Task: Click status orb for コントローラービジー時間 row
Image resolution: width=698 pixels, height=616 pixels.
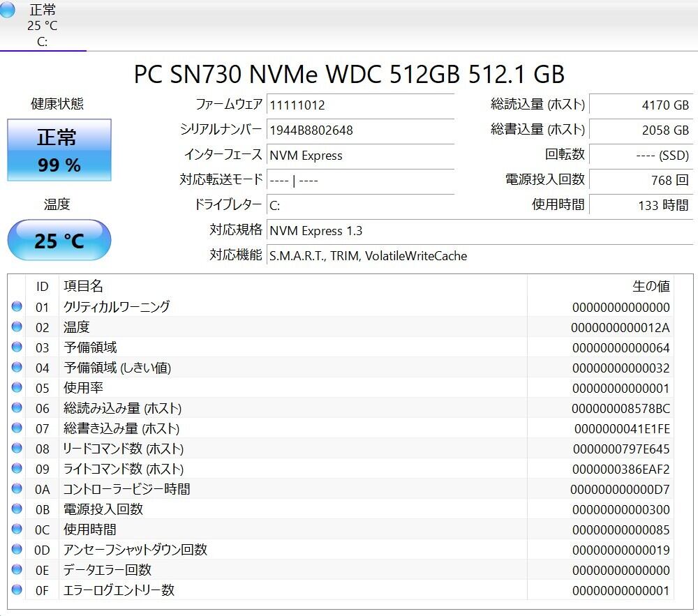Action: point(17,489)
